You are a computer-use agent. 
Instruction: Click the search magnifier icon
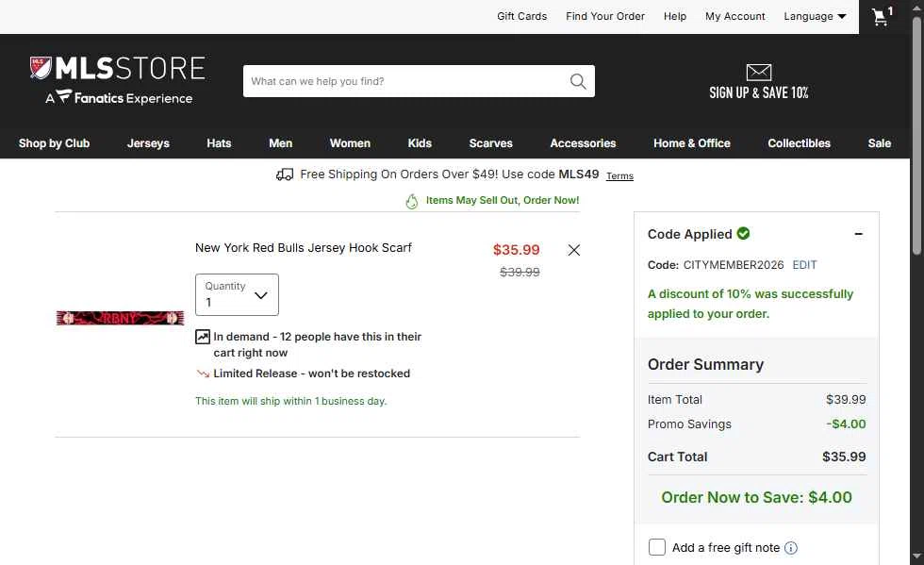[x=578, y=81]
